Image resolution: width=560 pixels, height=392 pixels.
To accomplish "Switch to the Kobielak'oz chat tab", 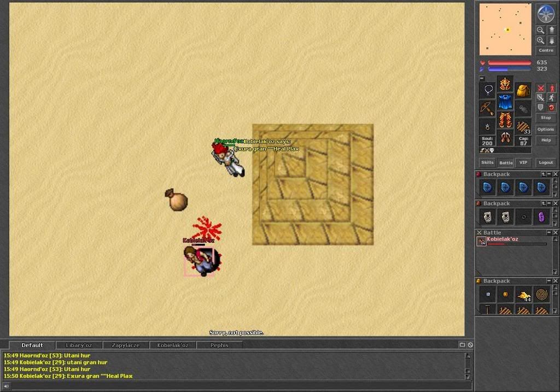I will pos(172,345).
